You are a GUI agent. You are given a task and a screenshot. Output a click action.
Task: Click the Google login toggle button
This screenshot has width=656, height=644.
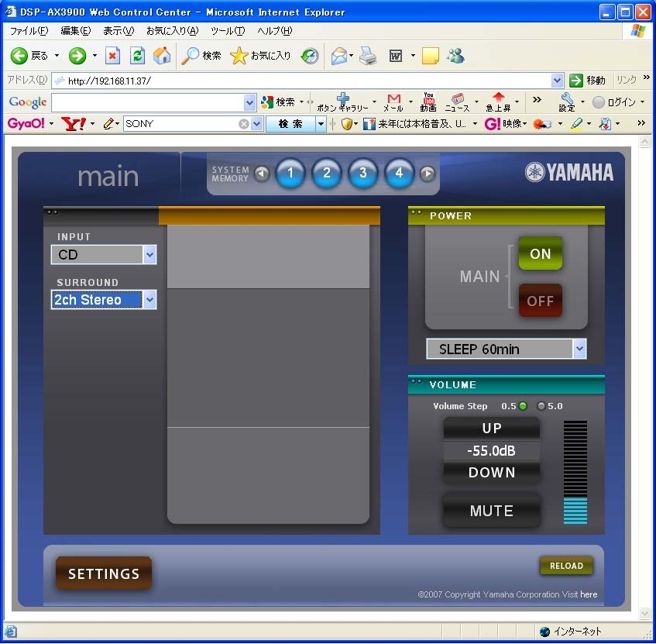[x=599, y=102]
